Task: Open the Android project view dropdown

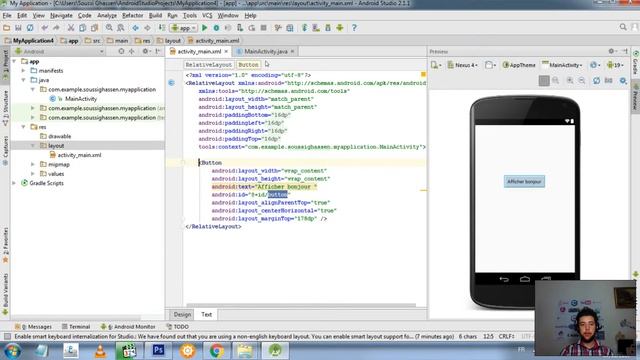Action: pyautogui.click(x=59, y=51)
